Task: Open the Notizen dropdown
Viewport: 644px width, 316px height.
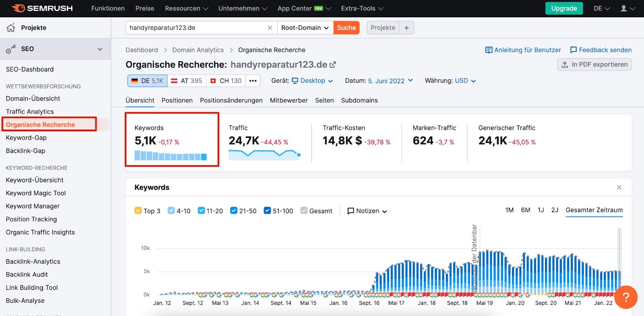Action: pyautogui.click(x=367, y=211)
